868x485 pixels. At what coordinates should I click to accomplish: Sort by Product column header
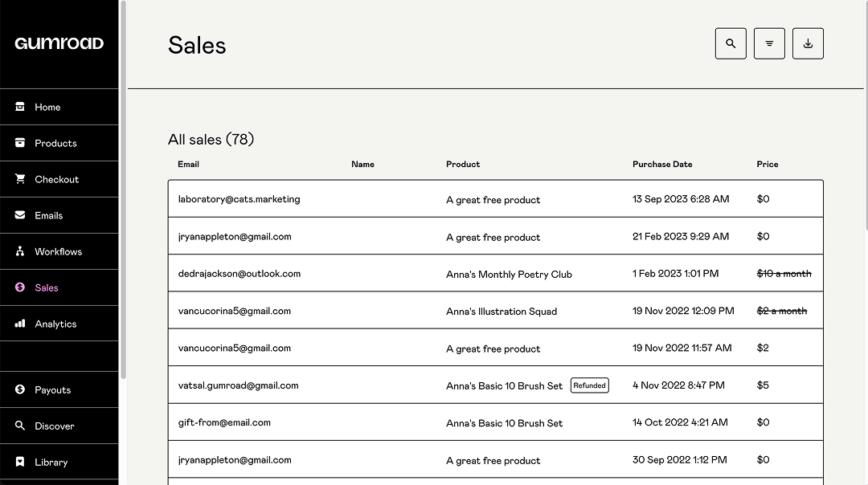pos(463,165)
